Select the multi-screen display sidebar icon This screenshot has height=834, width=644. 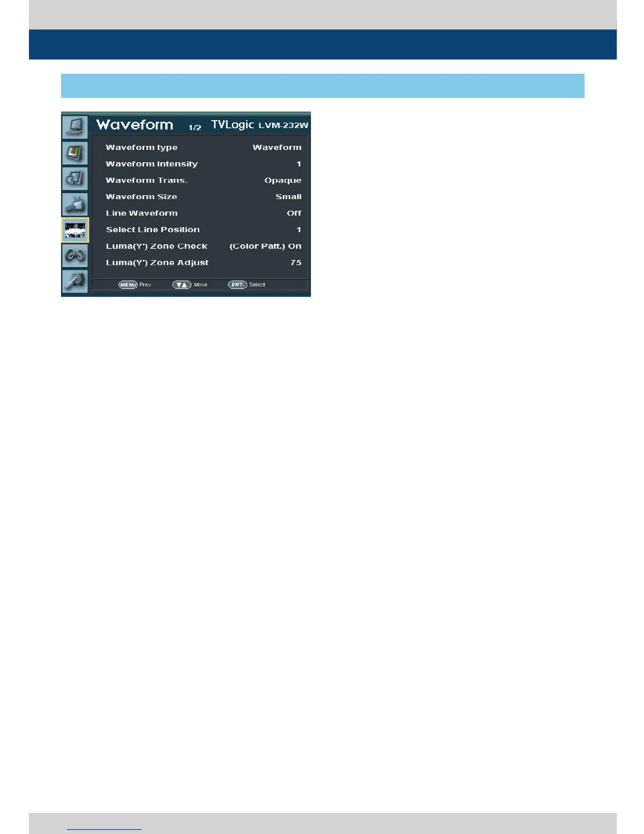tap(75, 178)
